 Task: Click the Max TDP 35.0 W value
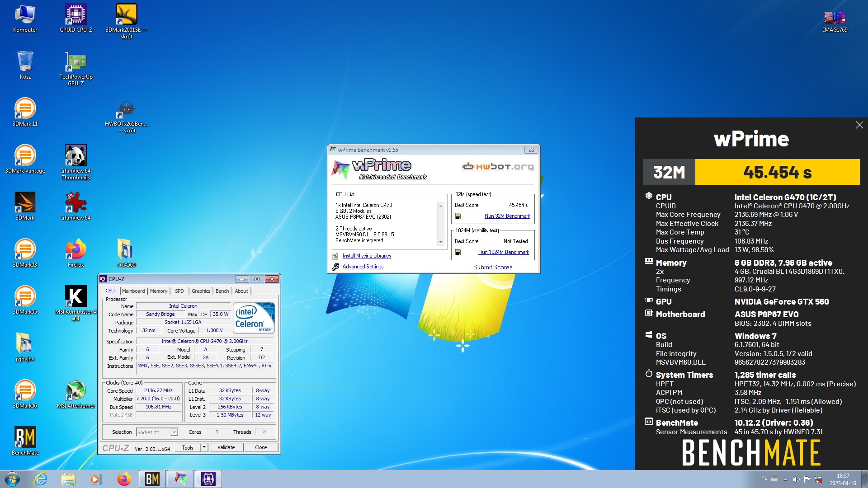pyautogui.click(x=220, y=314)
